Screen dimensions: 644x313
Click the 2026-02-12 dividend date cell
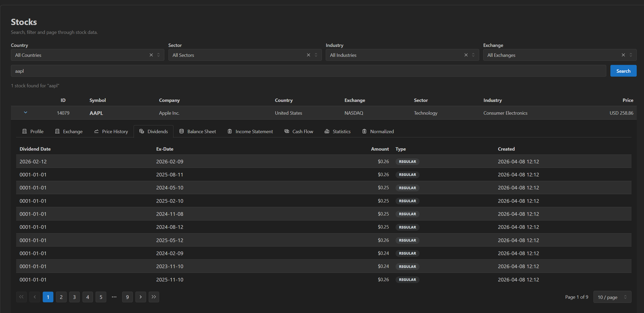click(33, 162)
